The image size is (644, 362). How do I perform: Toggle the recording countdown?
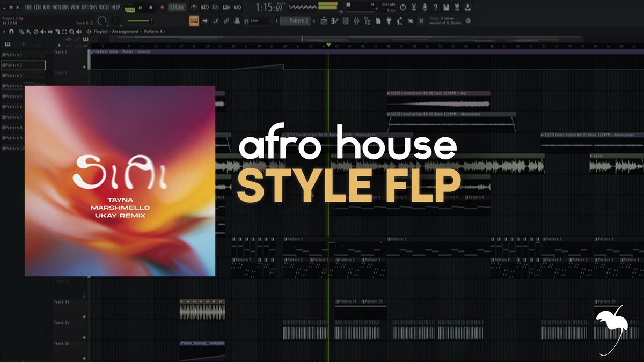pos(216,8)
